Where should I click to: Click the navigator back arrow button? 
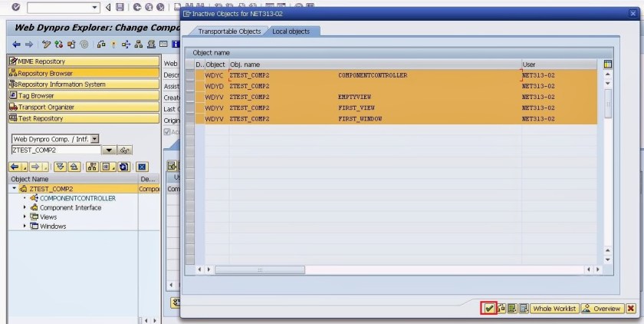(15, 167)
